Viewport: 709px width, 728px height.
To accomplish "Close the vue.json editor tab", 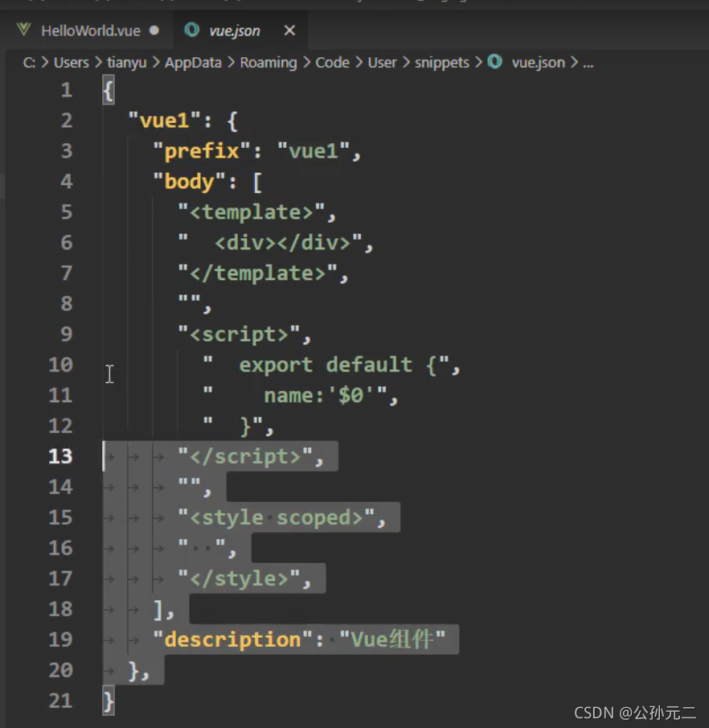I will (x=289, y=31).
